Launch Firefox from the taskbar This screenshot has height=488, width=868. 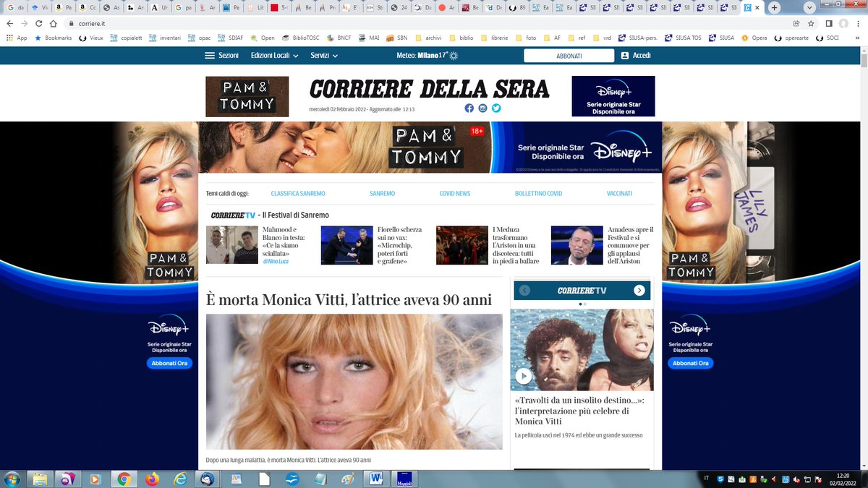coord(152,479)
